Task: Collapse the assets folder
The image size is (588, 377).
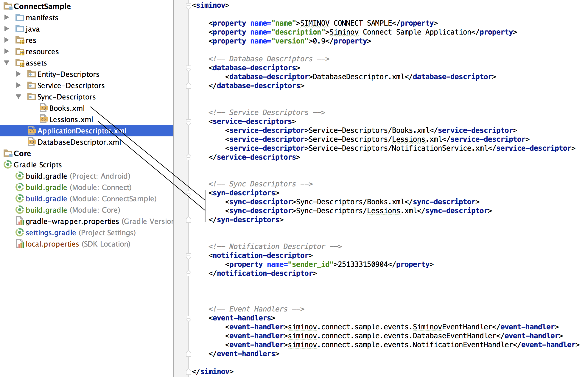Action: tap(7, 63)
